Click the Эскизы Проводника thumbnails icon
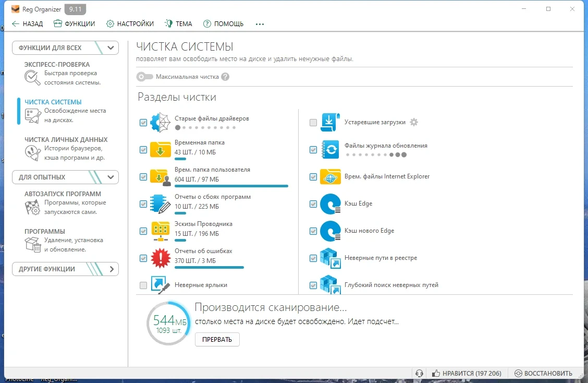 click(160, 231)
